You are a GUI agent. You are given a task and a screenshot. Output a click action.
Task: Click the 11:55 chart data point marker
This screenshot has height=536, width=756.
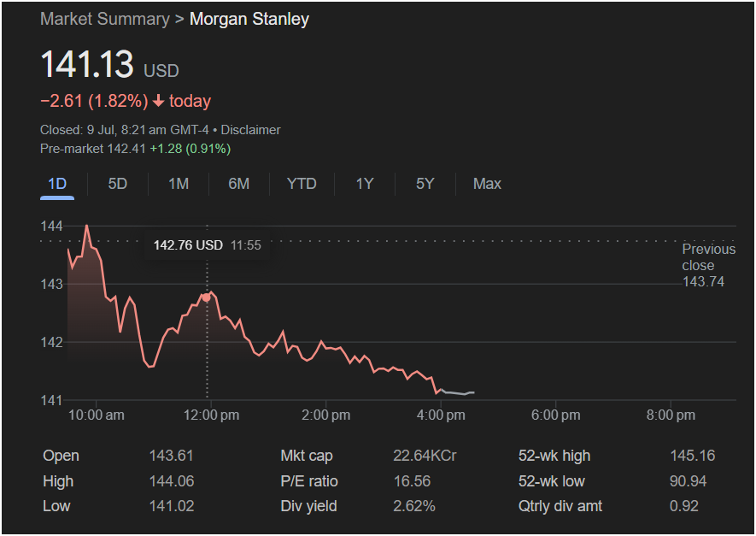click(207, 297)
